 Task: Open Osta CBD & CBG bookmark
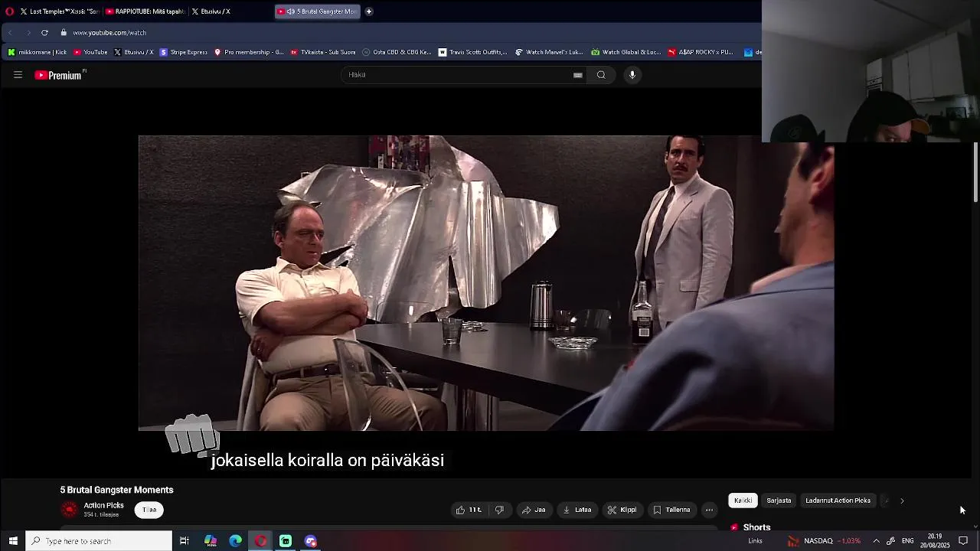tap(397, 52)
